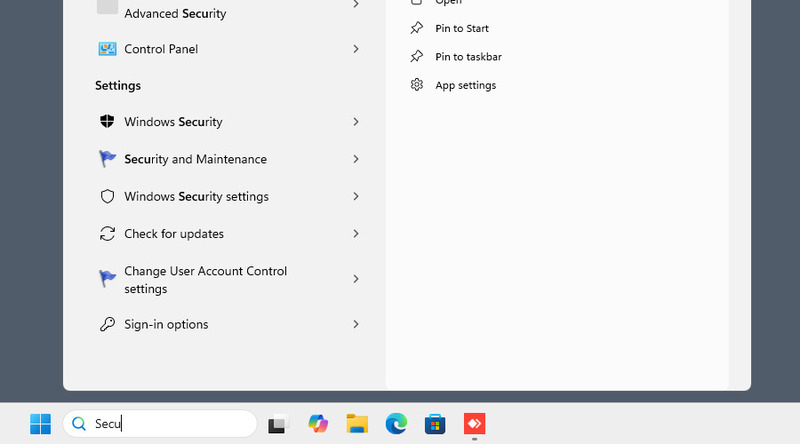Open Windows Security settings result
Screen dimensions: 800x444
click(x=196, y=196)
